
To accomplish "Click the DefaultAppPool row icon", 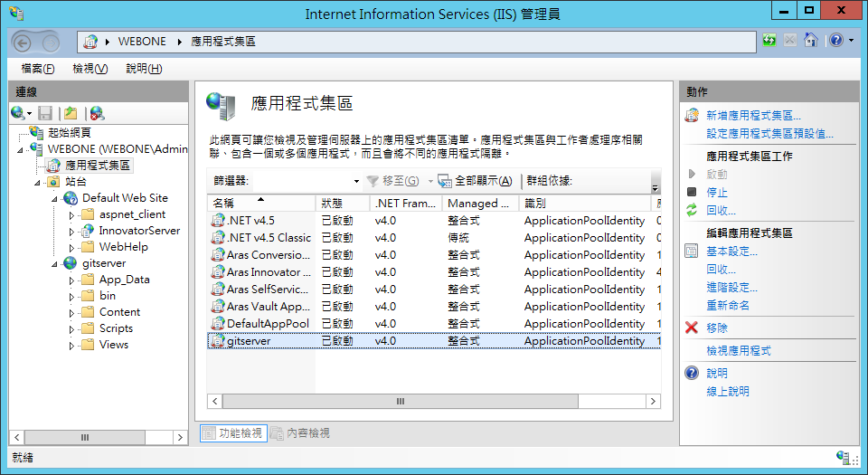I will 218,323.
